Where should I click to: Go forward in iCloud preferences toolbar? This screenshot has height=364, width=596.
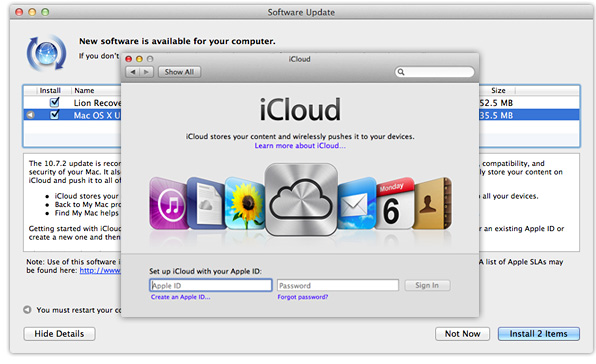tap(146, 72)
